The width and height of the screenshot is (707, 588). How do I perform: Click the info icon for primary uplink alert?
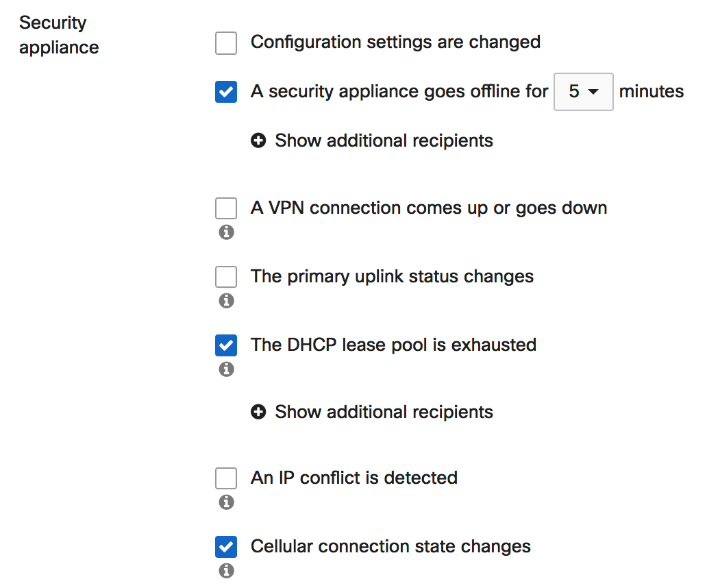[226, 301]
